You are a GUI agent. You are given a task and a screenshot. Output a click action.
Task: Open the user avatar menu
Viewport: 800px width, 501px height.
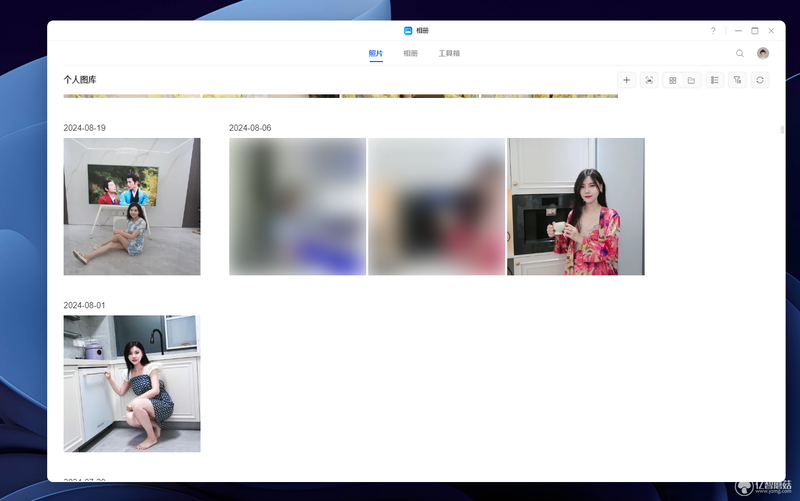coord(763,53)
